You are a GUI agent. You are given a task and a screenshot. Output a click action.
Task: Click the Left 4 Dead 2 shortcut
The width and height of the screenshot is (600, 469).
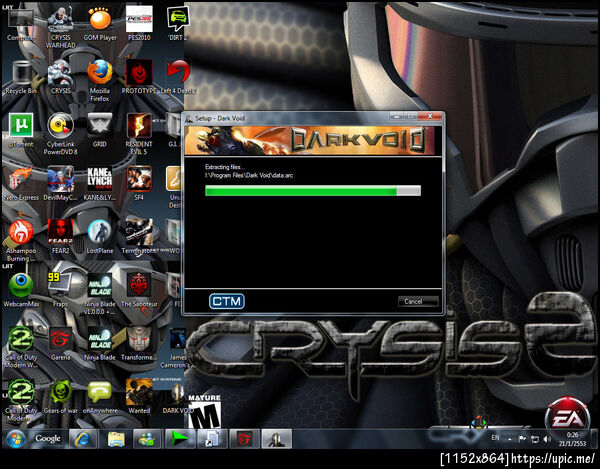point(178,78)
